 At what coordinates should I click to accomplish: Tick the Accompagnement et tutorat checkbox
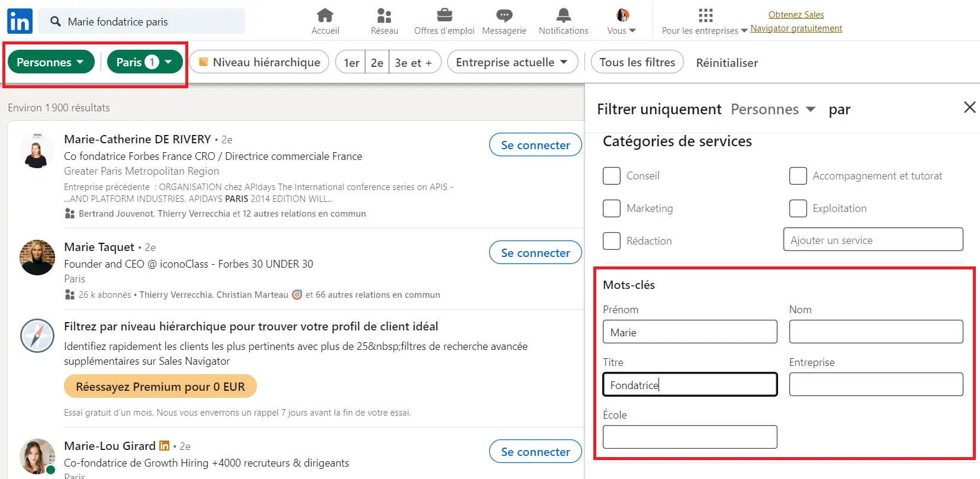(798, 176)
